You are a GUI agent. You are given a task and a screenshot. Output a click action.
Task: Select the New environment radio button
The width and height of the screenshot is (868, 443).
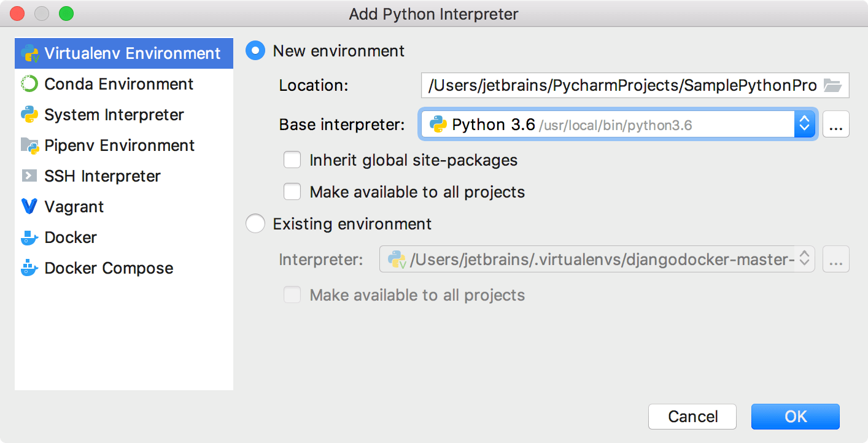click(255, 51)
